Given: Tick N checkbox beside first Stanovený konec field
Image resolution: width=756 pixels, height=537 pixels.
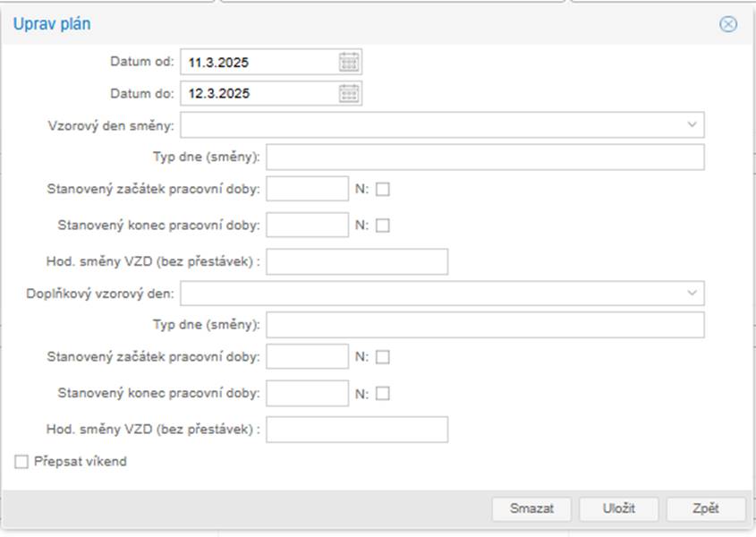Looking at the screenshot, I should point(383,226).
